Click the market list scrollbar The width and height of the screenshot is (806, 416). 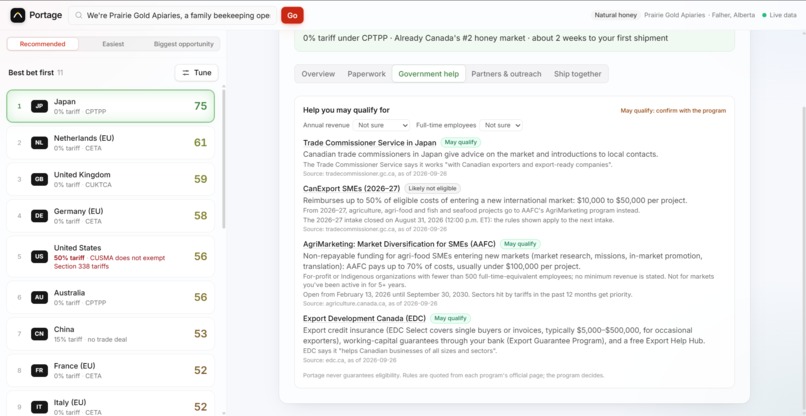point(223,159)
